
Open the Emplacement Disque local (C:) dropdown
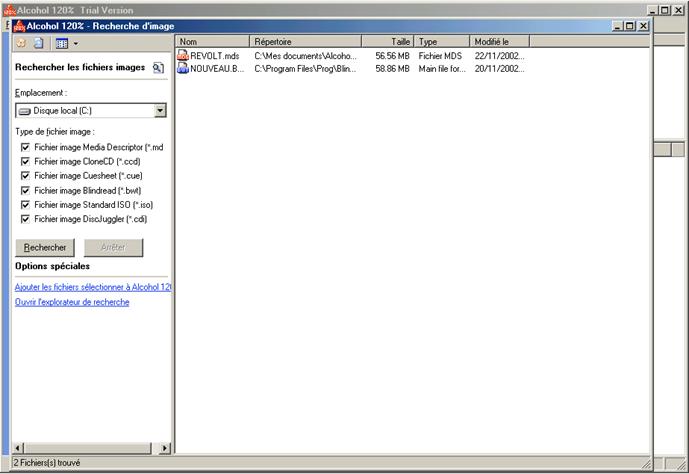tap(160, 110)
